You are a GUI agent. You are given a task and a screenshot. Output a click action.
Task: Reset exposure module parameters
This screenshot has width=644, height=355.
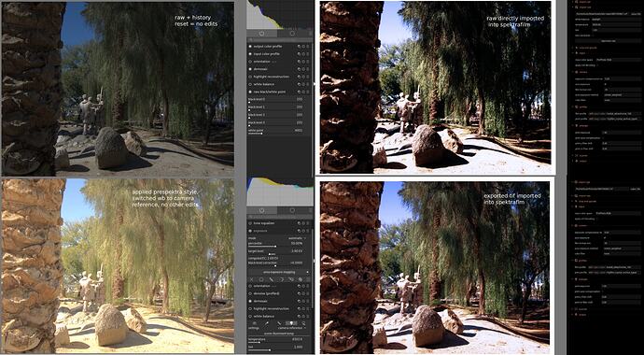(303, 231)
